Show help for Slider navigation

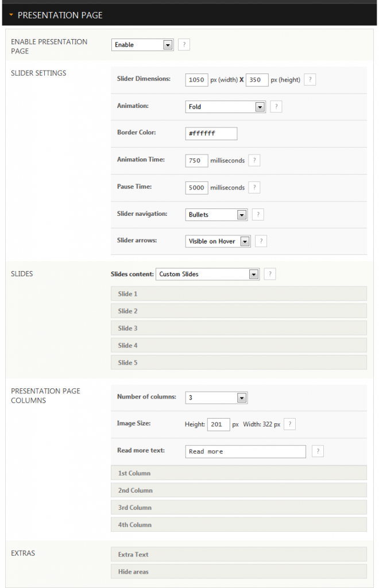point(257,214)
